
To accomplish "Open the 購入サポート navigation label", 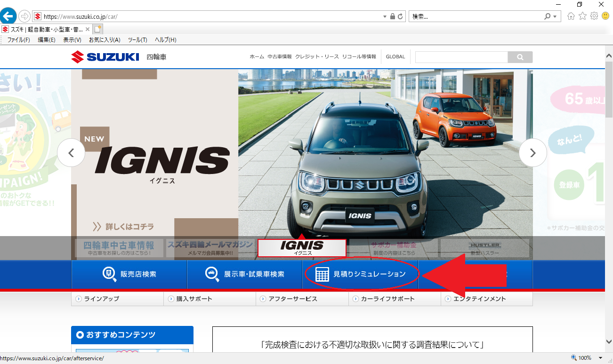I will tap(194, 299).
